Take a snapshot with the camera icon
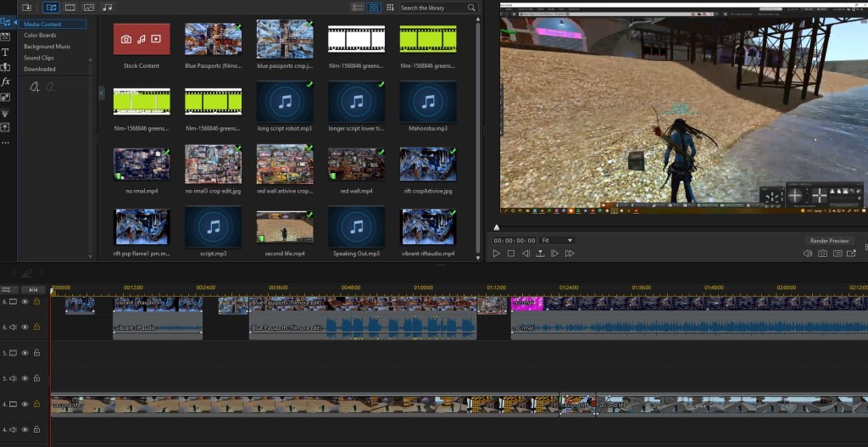This screenshot has height=447, width=868. [822, 254]
